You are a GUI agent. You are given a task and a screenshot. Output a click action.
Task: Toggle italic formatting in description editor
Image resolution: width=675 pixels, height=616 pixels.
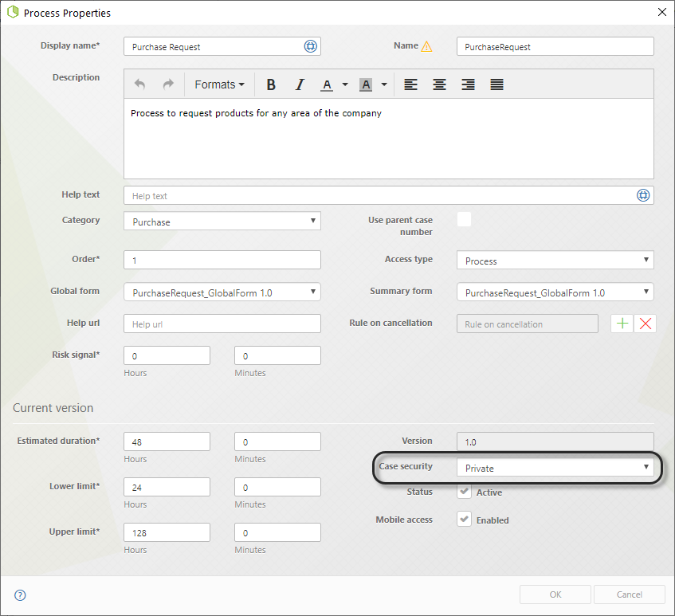tap(300, 84)
